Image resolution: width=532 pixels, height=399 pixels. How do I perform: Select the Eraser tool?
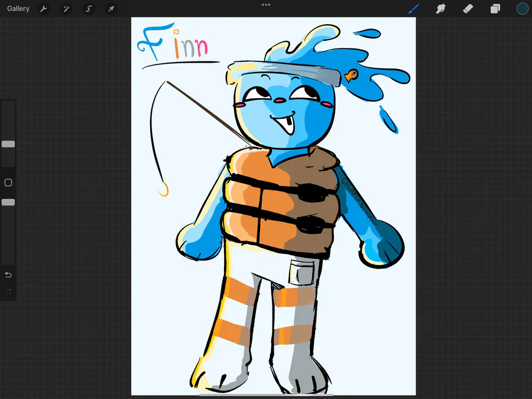tap(468, 8)
